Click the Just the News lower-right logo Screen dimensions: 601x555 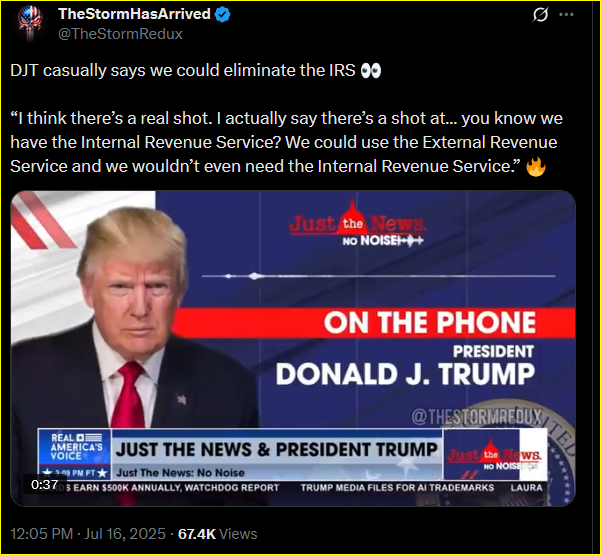coord(494,455)
